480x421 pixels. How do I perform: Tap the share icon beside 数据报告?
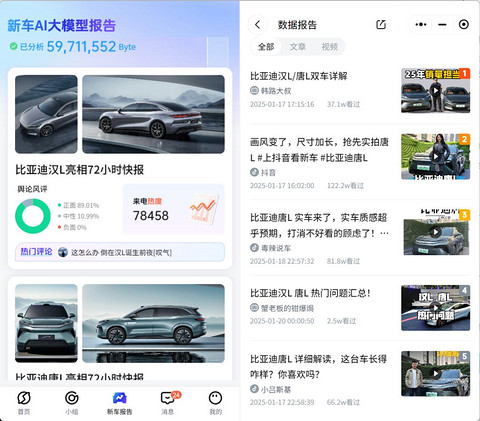pyautogui.click(x=381, y=24)
